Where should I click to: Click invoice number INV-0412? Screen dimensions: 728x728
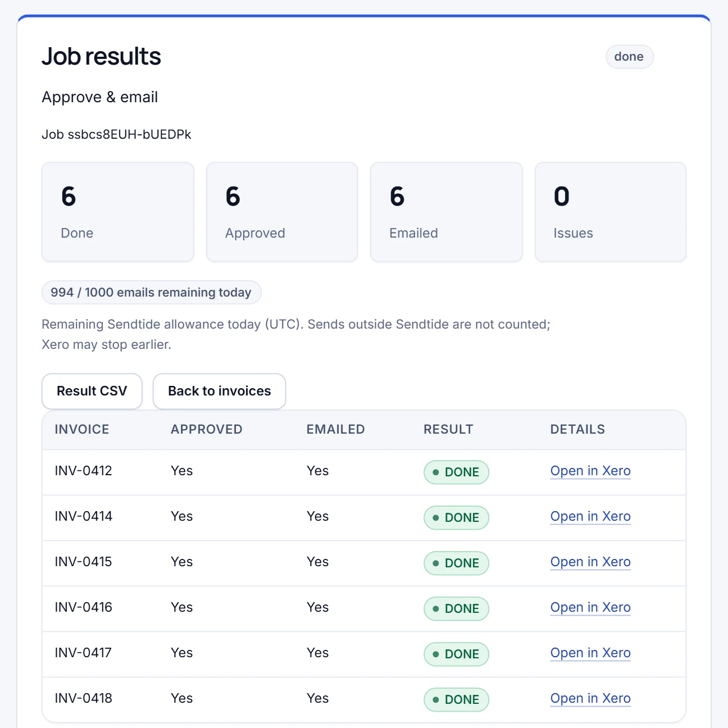(83, 471)
